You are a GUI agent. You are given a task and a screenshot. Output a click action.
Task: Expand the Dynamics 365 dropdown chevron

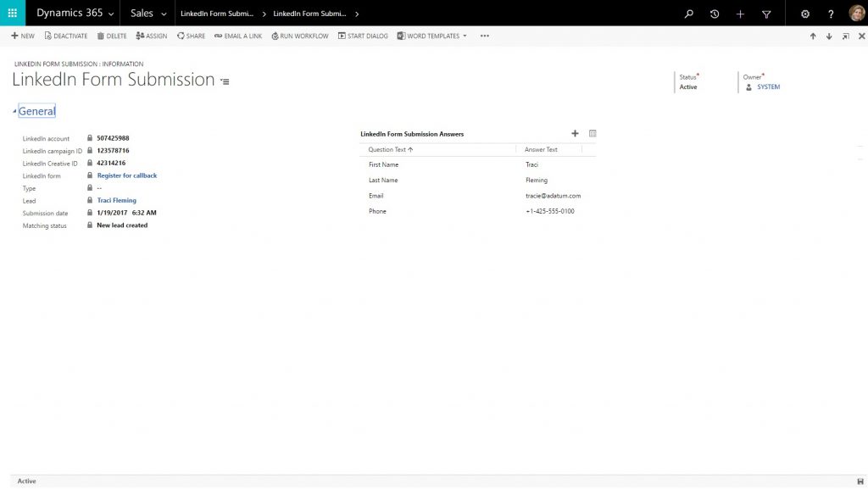click(x=111, y=14)
